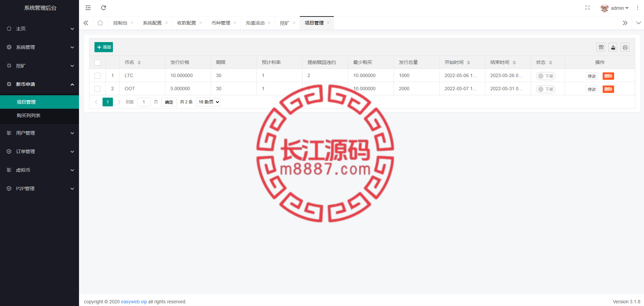Click the admin avatar image

[604, 8]
